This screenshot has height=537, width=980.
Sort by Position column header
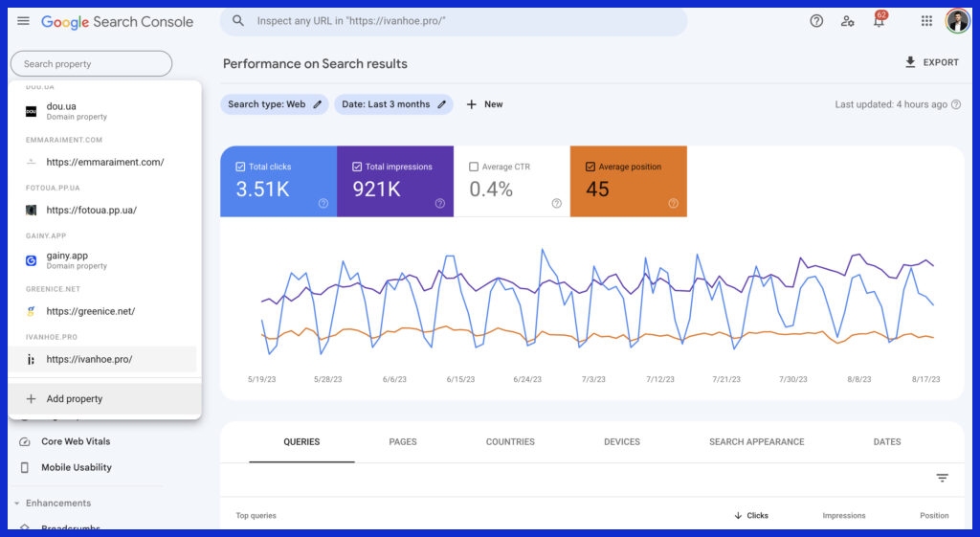[x=934, y=515]
